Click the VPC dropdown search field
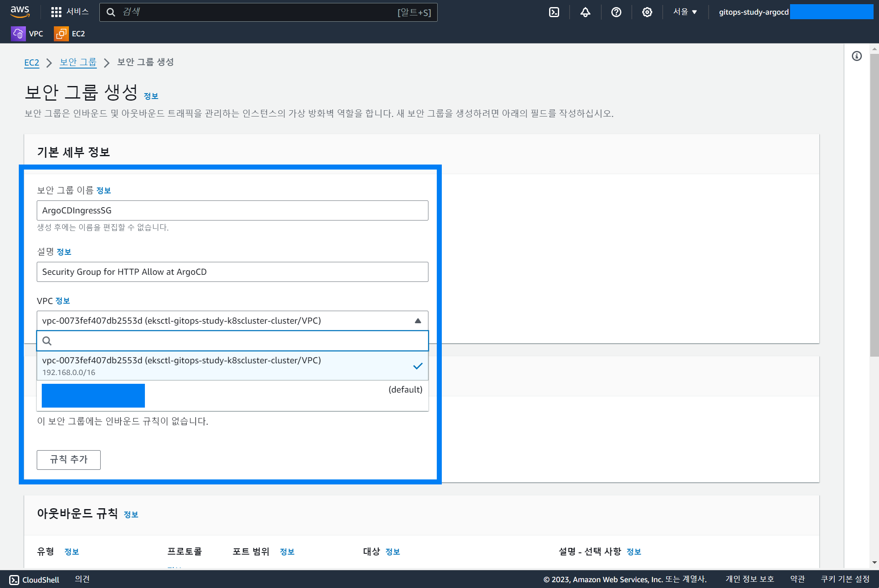 coord(232,341)
